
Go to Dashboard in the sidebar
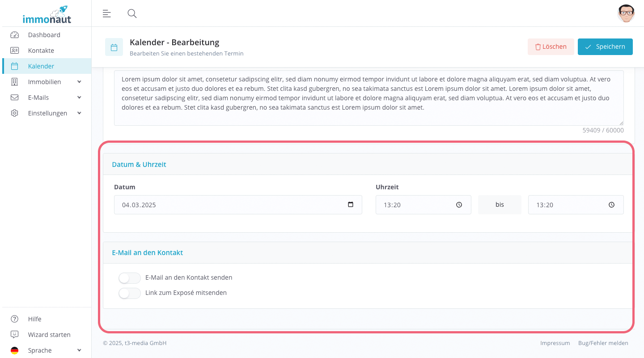pos(44,35)
